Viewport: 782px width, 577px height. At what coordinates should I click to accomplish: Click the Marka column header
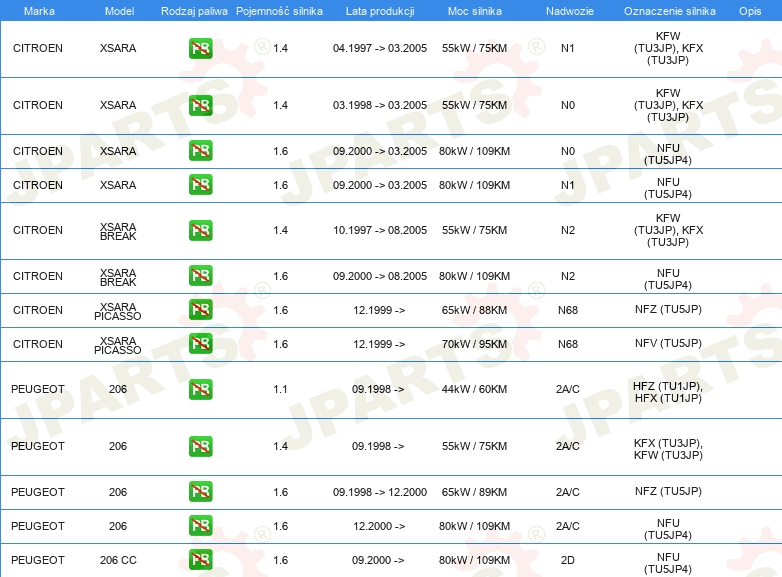pyautogui.click(x=39, y=11)
